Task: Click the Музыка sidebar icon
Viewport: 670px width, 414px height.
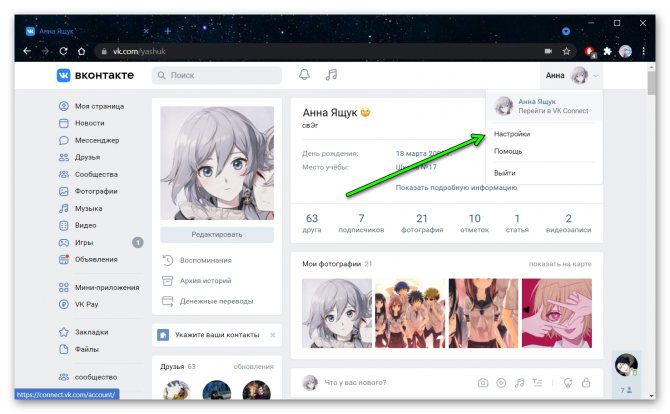Action: pyautogui.click(x=64, y=208)
